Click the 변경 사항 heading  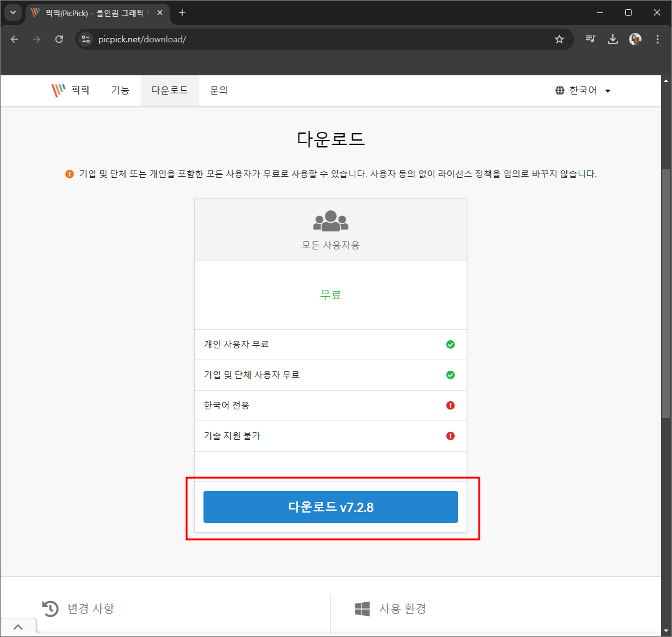(91, 609)
